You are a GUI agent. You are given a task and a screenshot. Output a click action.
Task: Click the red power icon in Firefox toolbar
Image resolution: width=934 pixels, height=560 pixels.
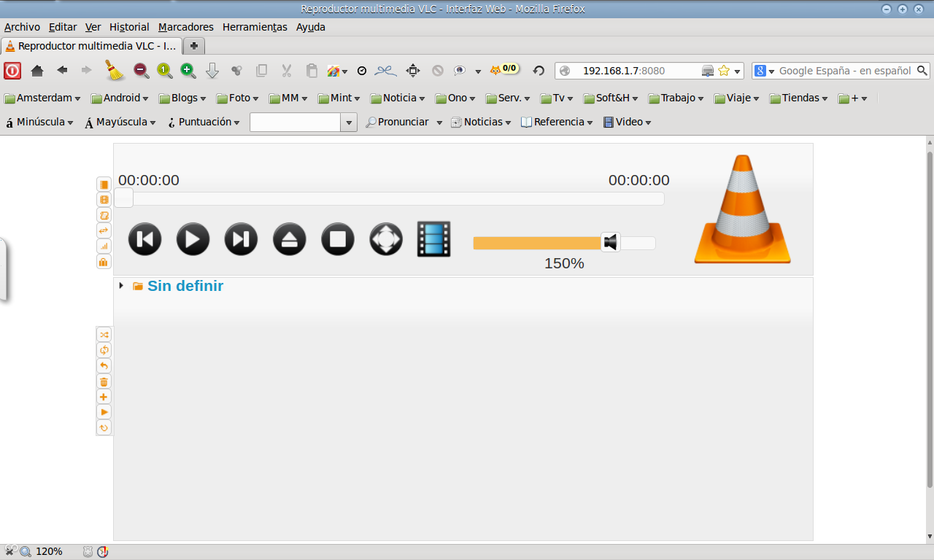pyautogui.click(x=12, y=71)
